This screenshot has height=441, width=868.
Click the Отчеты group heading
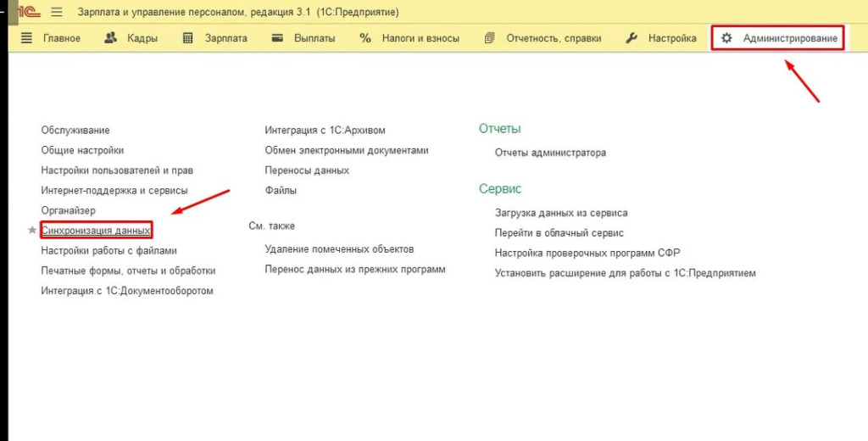coord(500,129)
